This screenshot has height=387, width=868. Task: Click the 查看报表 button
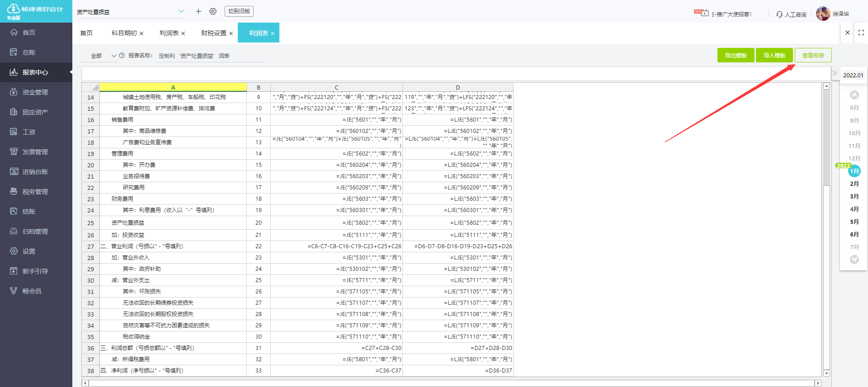pyautogui.click(x=813, y=55)
